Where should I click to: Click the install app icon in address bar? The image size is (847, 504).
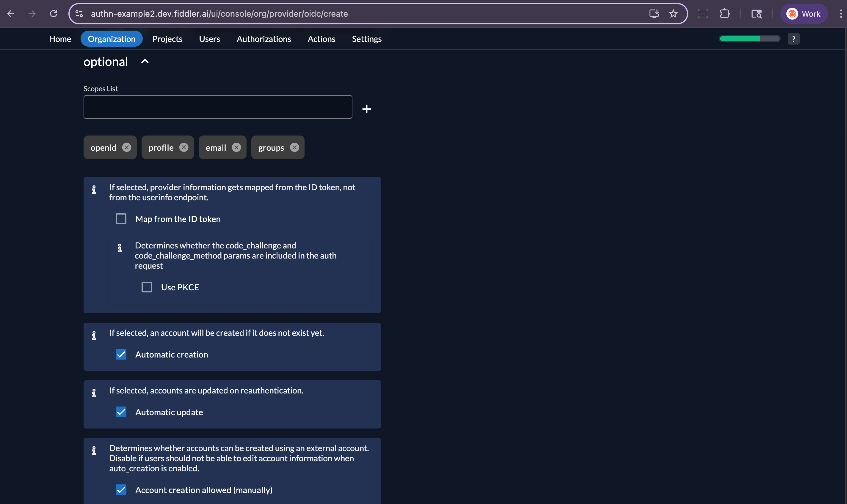(654, 14)
